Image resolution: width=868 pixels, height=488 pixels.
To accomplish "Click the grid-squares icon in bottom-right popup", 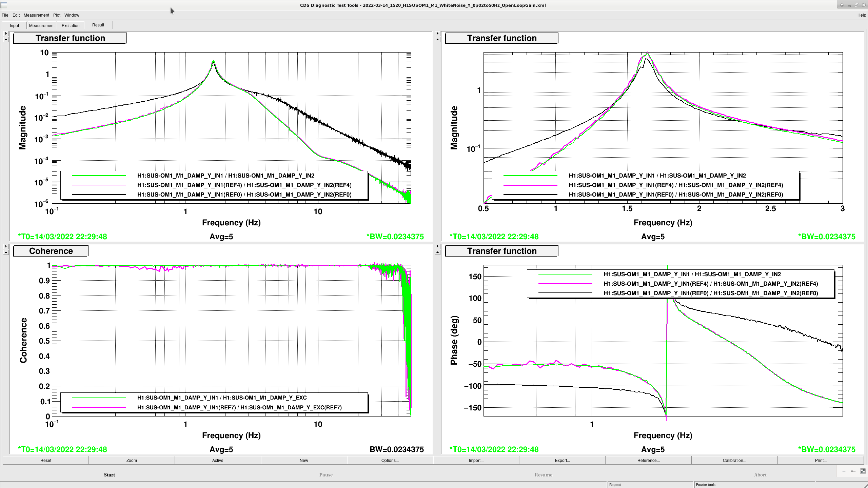I will (863, 471).
